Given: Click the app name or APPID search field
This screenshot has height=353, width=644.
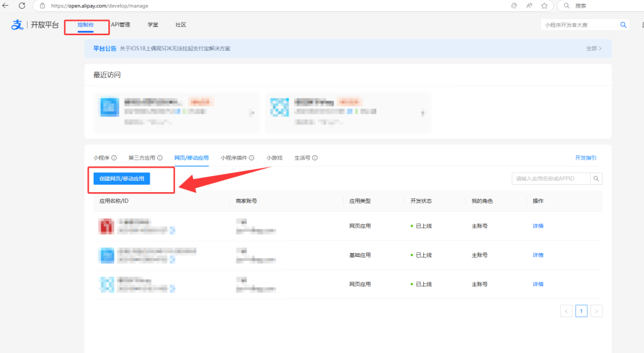Looking at the screenshot, I should click(x=550, y=179).
